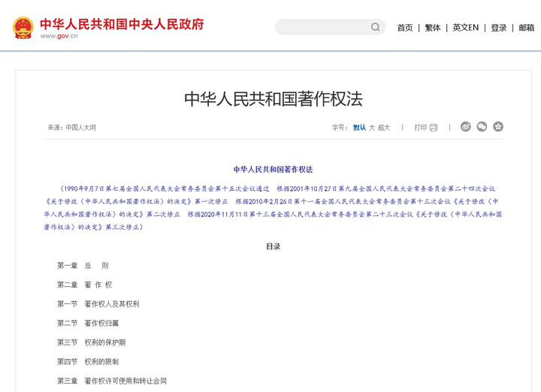Click 第一章 总则 entry
The width and height of the screenshot is (541, 392).
tap(83, 266)
